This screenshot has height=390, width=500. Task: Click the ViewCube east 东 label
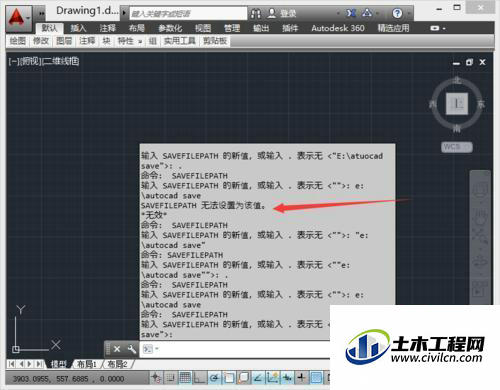(x=481, y=104)
